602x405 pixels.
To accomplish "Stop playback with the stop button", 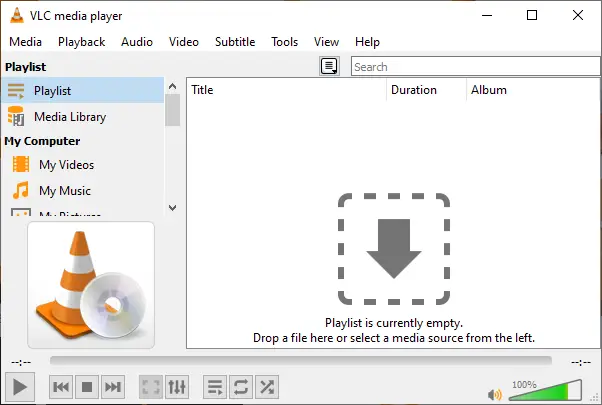I will 87,387.
